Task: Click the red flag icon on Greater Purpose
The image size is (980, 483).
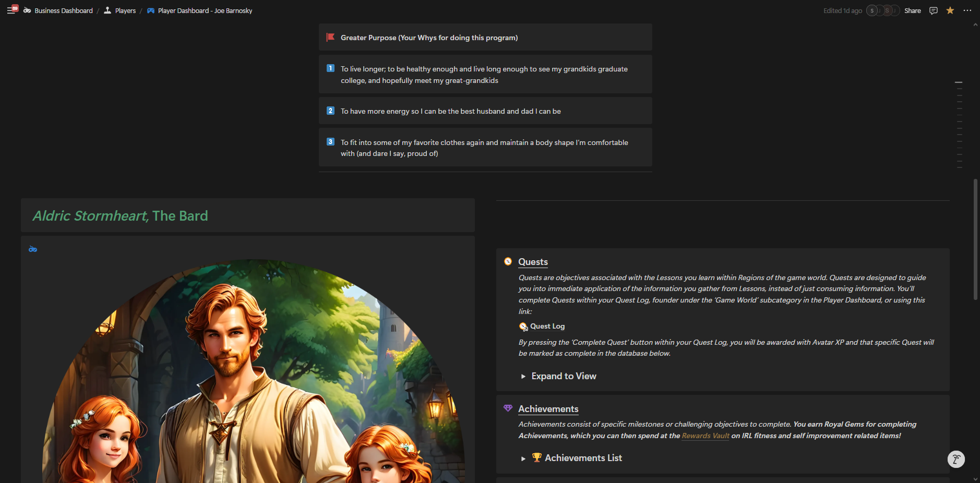Action: click(x=331, y=37)
